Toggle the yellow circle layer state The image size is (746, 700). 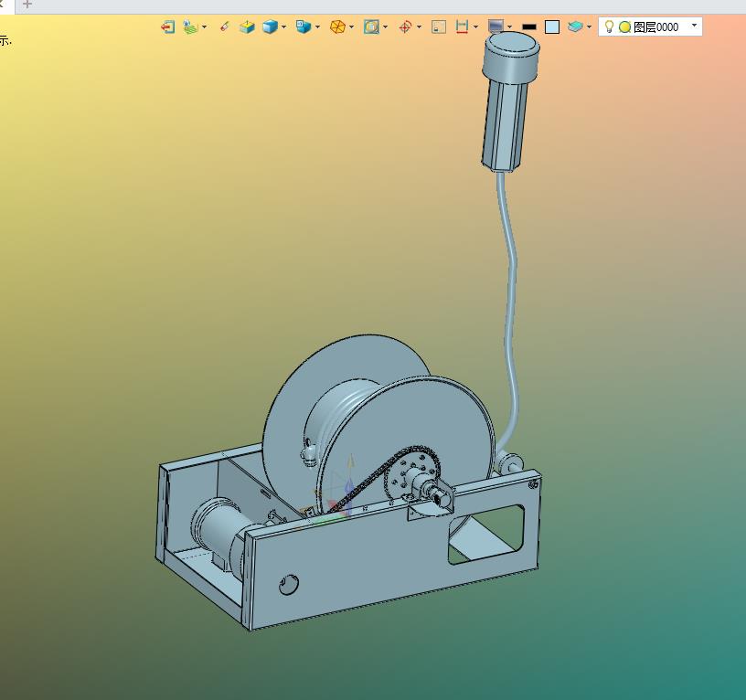625,27
